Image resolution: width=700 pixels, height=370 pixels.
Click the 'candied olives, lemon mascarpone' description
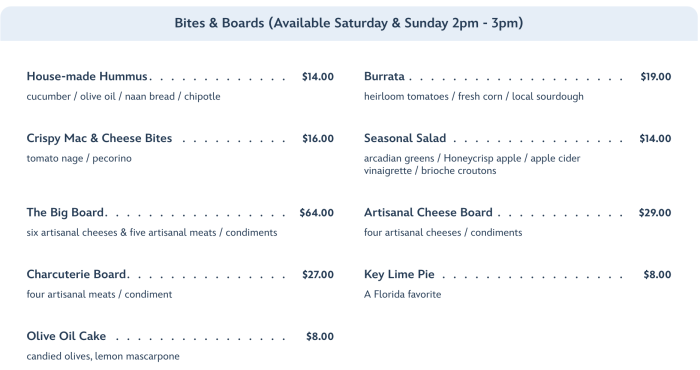(x=103, y=356)
